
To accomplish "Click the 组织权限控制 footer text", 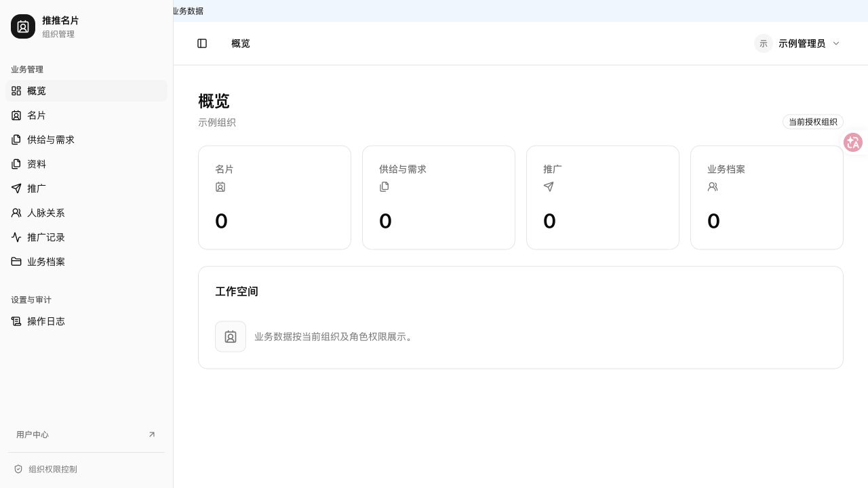I will pyautogui.click(x=53, y=469).
